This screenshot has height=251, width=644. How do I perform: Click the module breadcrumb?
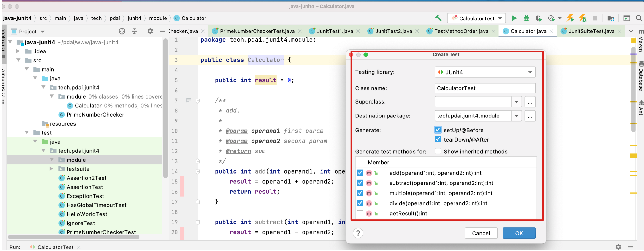158,18
